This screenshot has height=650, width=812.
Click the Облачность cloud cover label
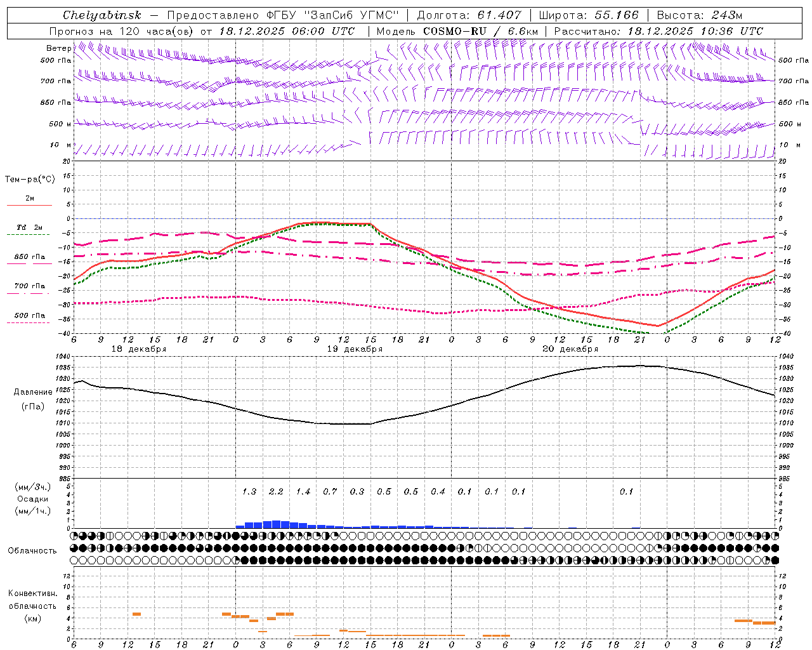(x=32, y=550)
